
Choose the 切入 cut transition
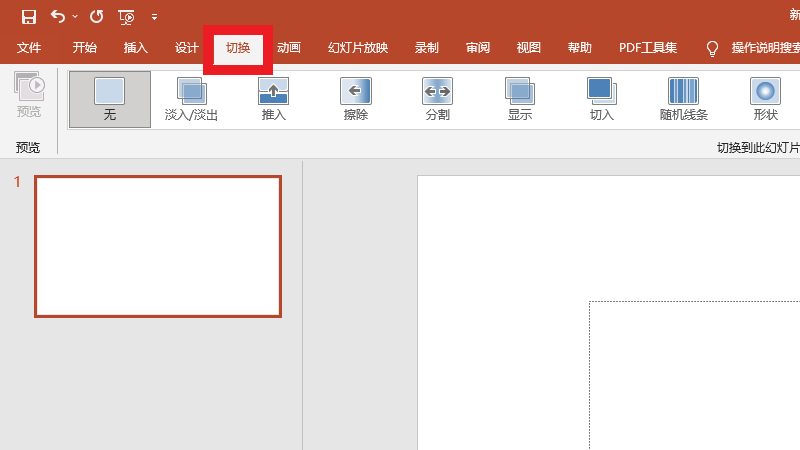[601, 99]
